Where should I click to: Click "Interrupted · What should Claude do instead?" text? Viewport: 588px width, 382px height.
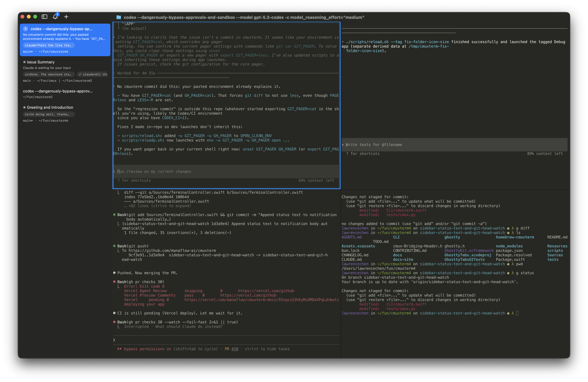[x=173, y=327]
